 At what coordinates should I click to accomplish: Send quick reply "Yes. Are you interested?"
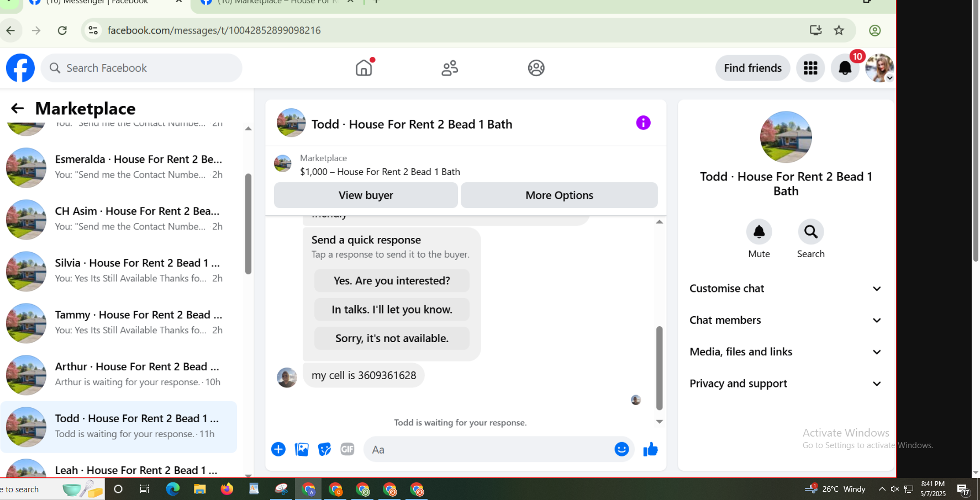[392, 281]
